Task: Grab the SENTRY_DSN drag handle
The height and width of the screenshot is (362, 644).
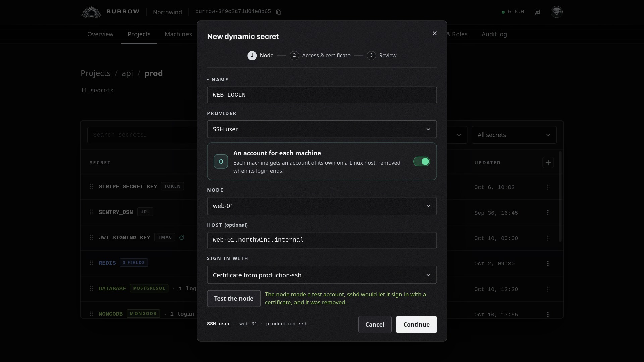Action: click(x=92, y=212)
